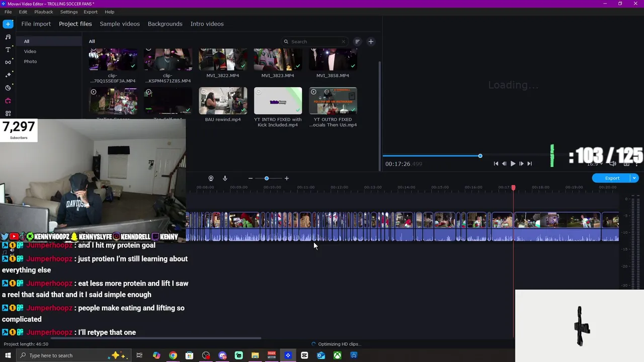Open the Stickers panel icon
644x362 pixels.
tap(8, 88)
